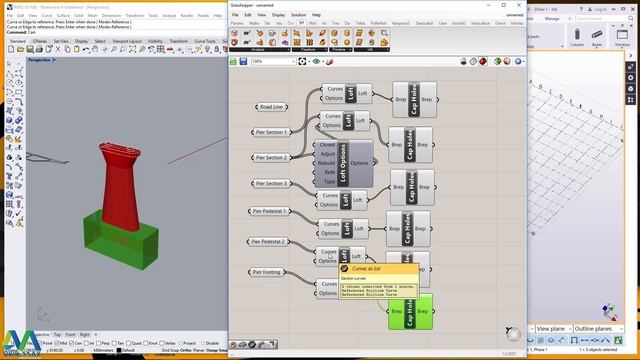Switch to the Top viewport tab in Rhino
Image resolution: width=640 pixels, height=360 pixels.
tap(57, 335)
